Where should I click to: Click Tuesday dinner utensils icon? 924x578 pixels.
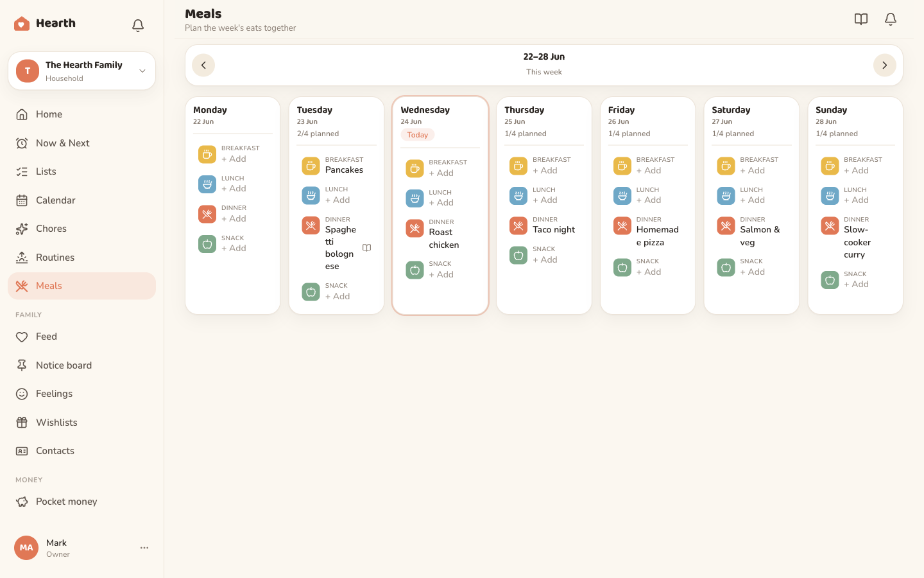point(311,225)
